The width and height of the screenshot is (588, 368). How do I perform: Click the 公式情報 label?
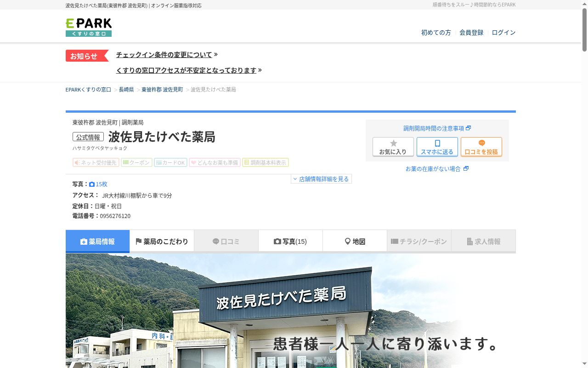[x=88, y=137]
